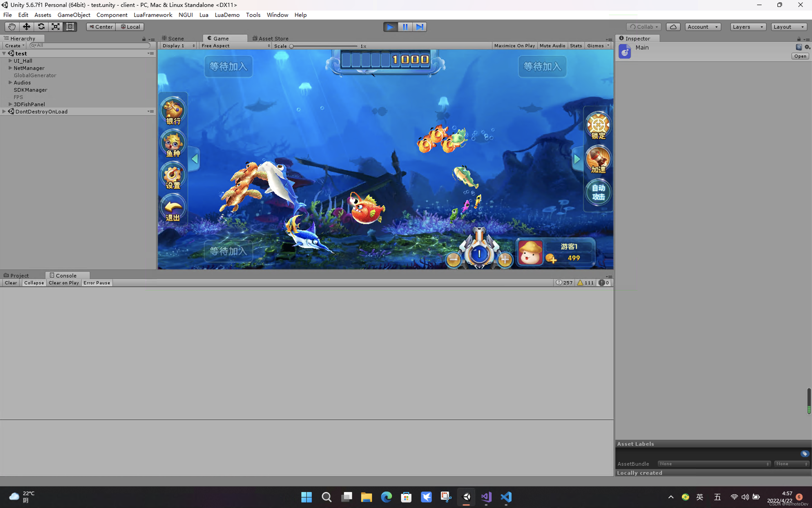
Task: Expand the DontDestroyOnLoad scene
Action: 4,111
